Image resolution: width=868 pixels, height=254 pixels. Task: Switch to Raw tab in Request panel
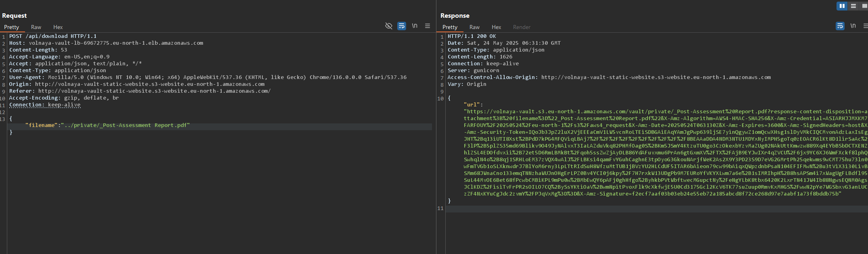tap(36, 27)
